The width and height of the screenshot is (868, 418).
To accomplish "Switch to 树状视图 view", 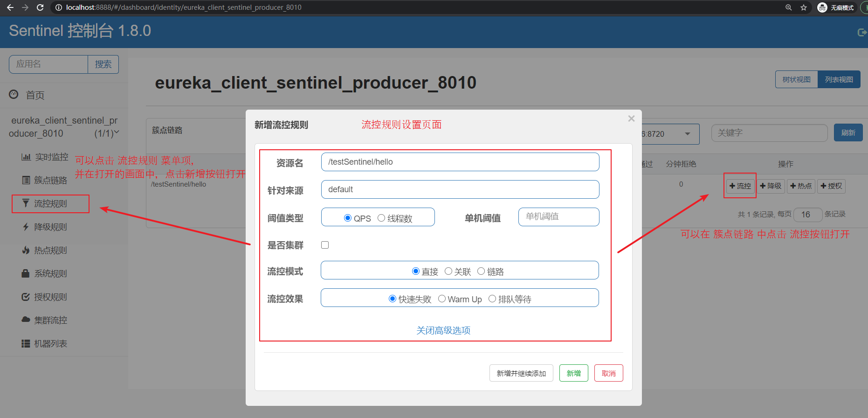I will pos(797,79).
